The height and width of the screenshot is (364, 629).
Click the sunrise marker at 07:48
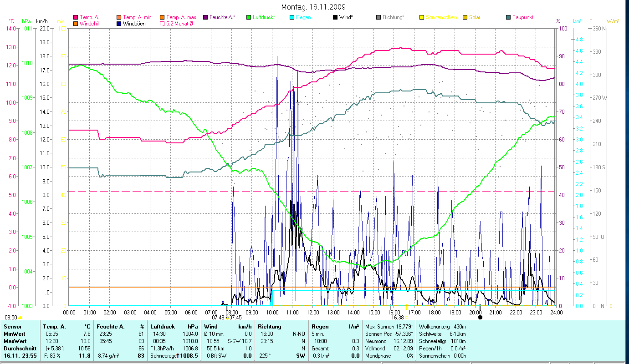(x=227, y=318)
